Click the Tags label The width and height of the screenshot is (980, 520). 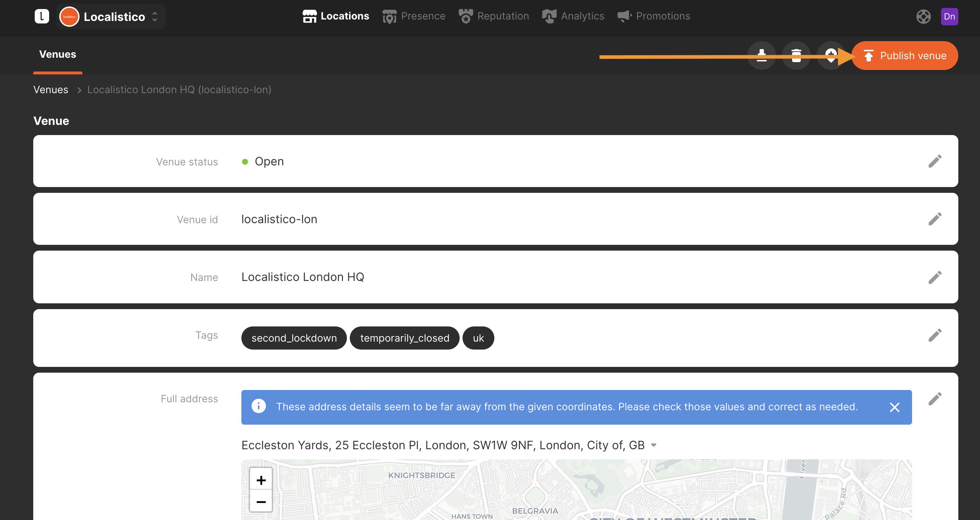pos(207,335)
